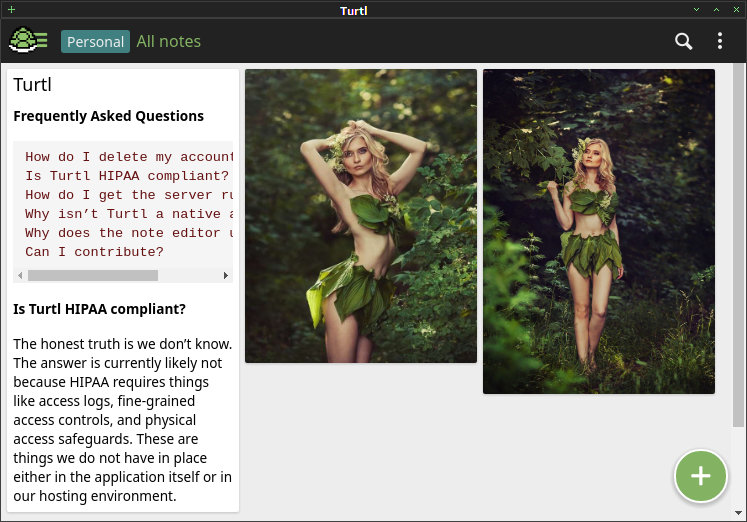Open the Turtl logo sidebar menu

pyautogui.click(x=28, y=40)
